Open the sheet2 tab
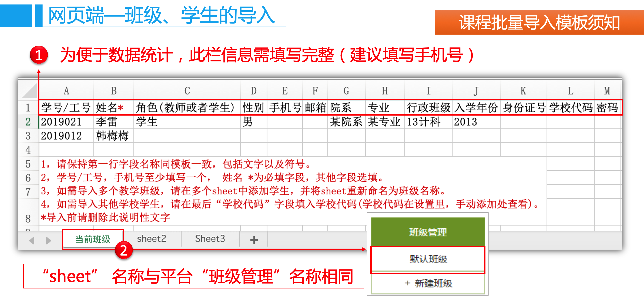Viewport: 644px width, 301px height. (x=152, y=239)
